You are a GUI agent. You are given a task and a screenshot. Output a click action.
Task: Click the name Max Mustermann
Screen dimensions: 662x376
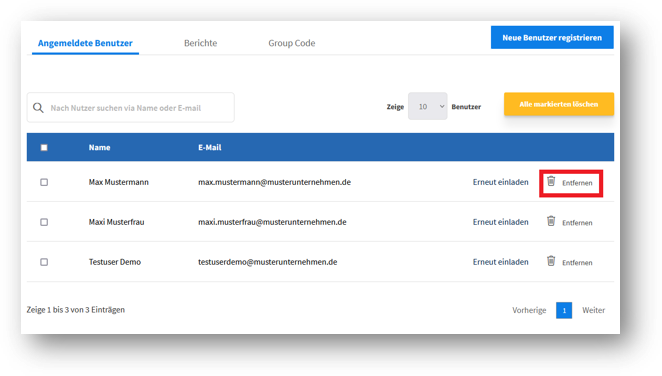point(119,182)
